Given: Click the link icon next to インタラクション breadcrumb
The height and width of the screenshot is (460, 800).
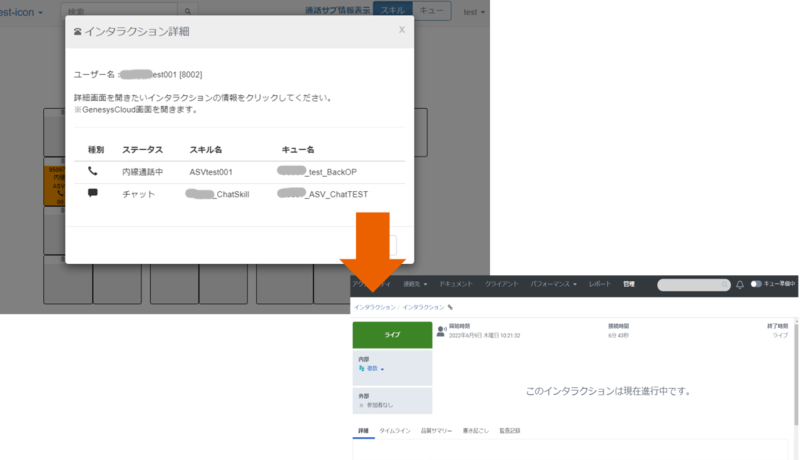Looking at the screenshot, I should pos(450,308).
